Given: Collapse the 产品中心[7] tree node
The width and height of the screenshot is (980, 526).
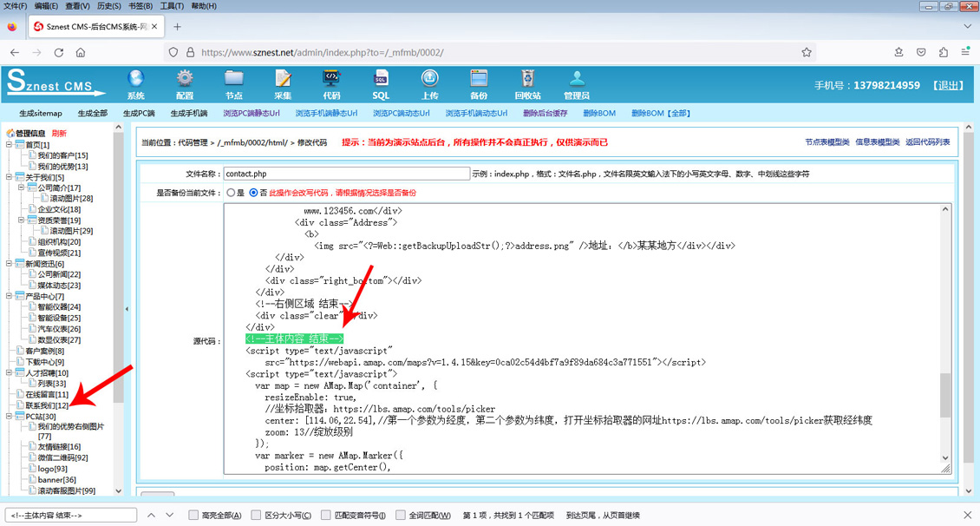Looking at the screenshot, I should pyautogui.click(x=9, y=296).
